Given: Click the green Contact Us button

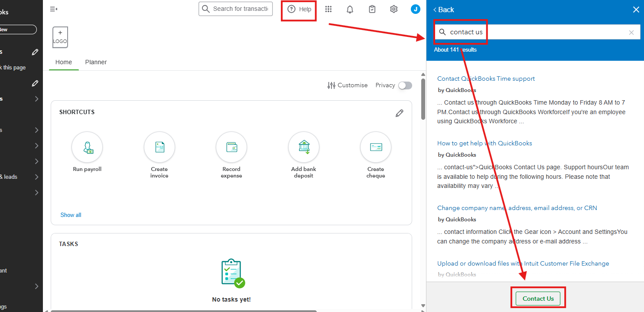Looking at the screenshot, I should click(538, 299).
